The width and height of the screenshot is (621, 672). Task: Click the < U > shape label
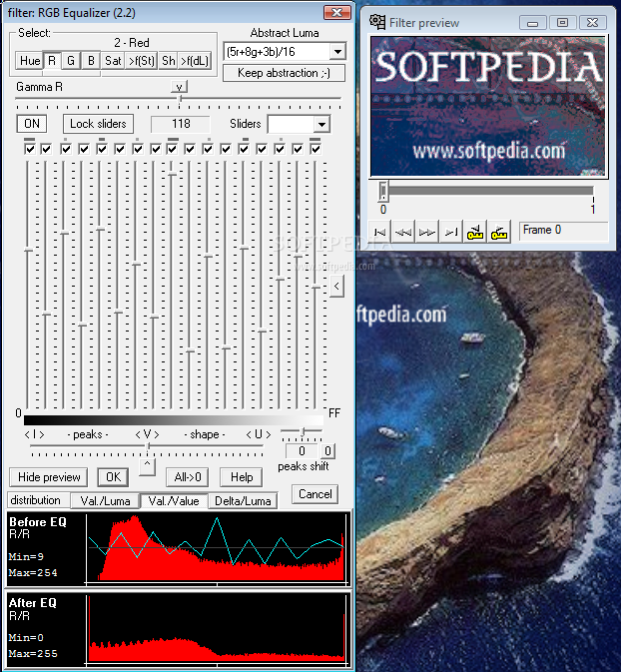click(259, 434)
